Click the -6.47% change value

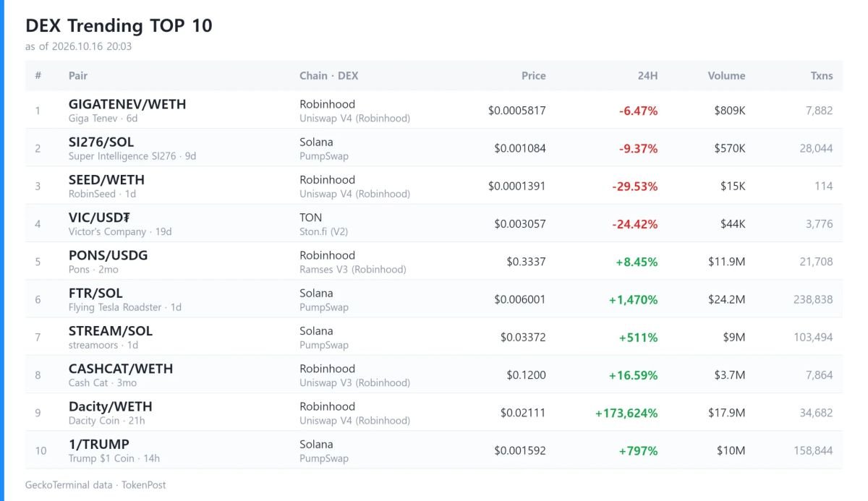(x=639, y=111)
